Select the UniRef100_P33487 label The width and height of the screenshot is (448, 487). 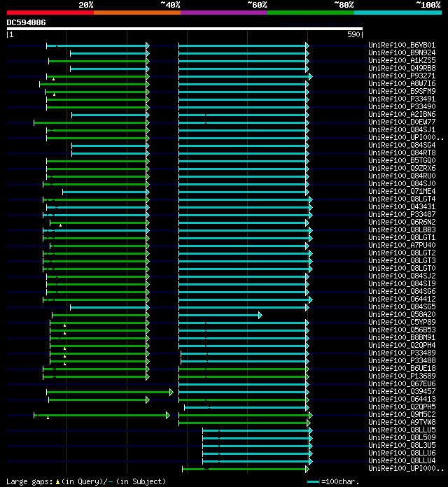pos(402,214)
